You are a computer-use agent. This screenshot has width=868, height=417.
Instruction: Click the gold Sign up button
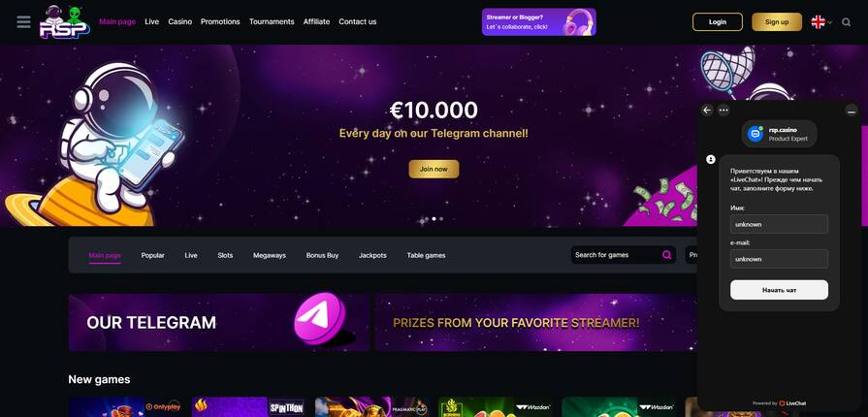[x=777, y=22]
